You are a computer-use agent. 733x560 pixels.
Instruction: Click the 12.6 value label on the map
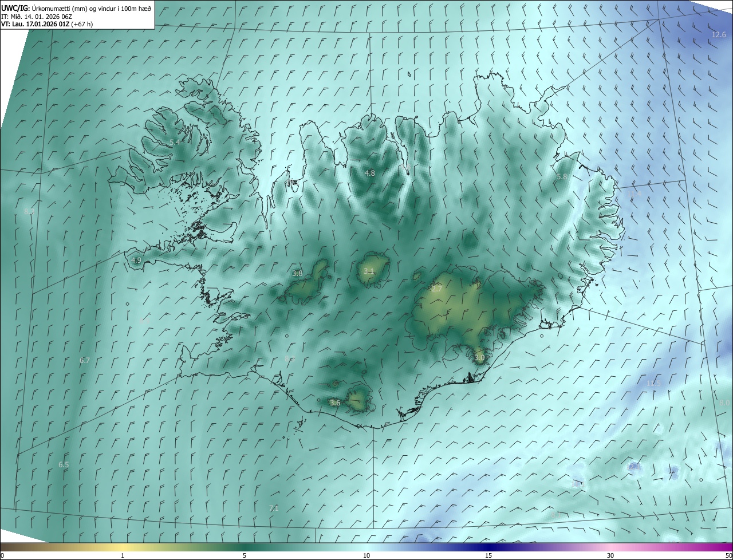(x=719, y=35)
